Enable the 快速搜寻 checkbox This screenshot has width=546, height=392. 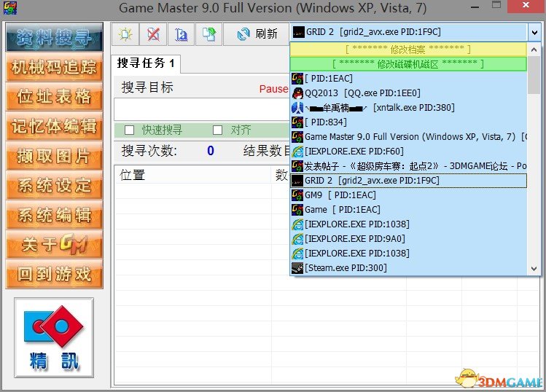tap(130, 130)
